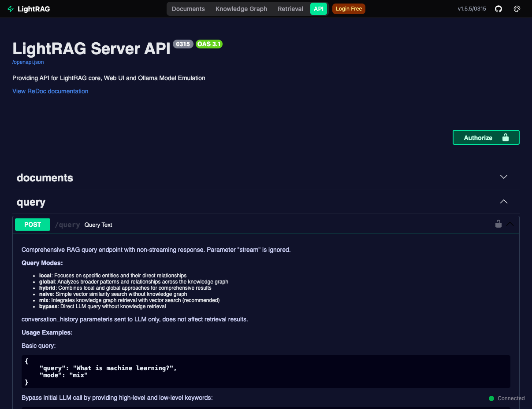Select the API tab
This screenshot has height=409, width=532.
(319, 9)
